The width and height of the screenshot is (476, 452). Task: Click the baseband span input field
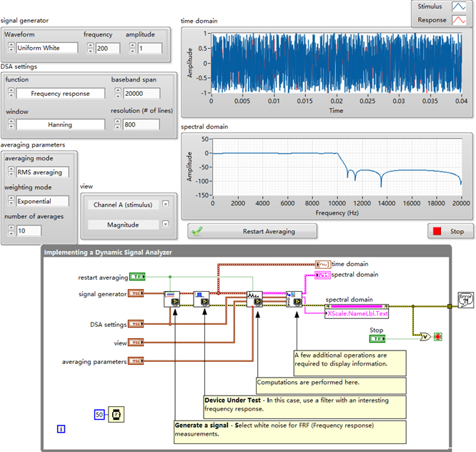pyautogui.click(x=141, y=94)
